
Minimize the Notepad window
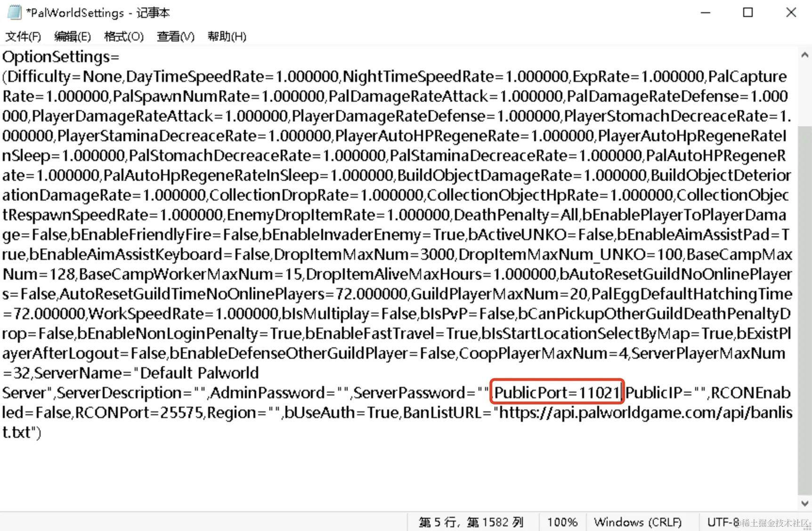(705, 13)
